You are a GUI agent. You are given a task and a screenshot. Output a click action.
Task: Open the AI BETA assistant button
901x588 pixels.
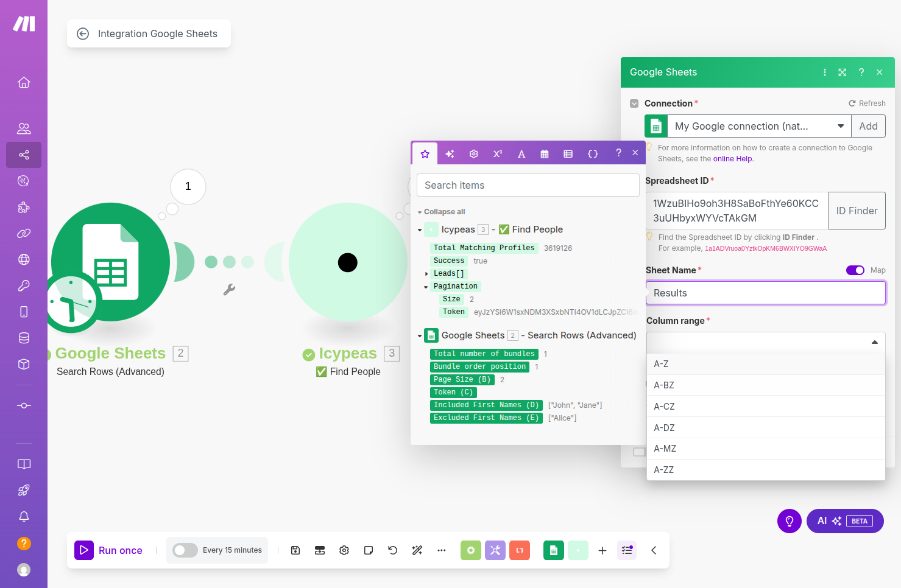tap(845, 521)
